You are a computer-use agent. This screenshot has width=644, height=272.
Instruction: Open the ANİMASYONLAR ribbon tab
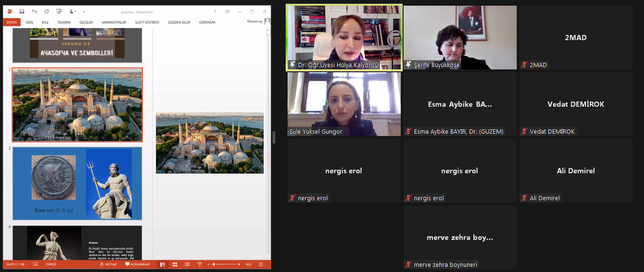point(114,22)
